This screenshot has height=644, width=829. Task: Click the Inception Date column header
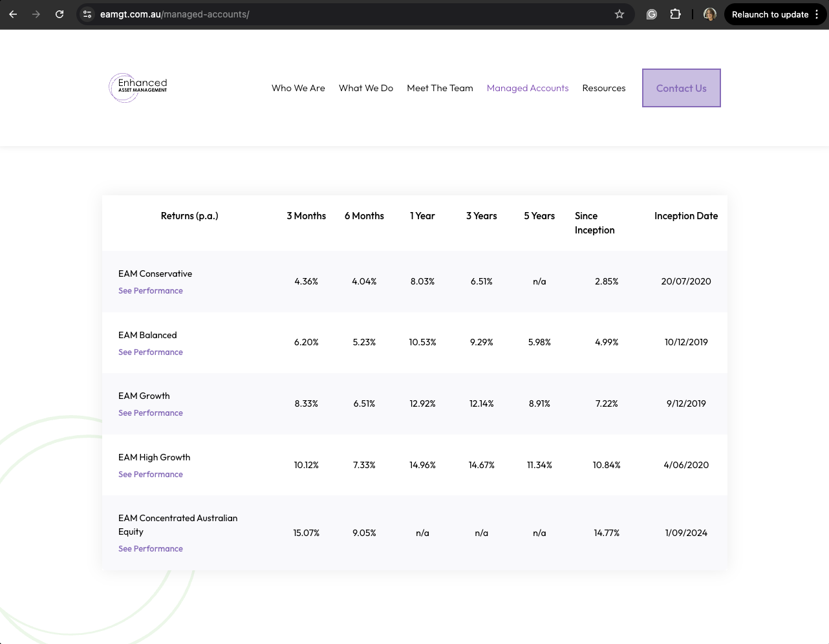coord(686,216)
